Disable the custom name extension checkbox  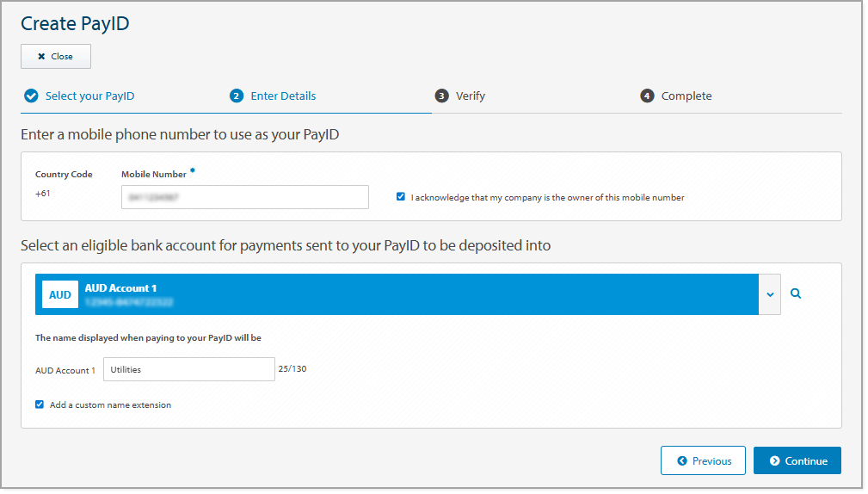click(40, 404)
